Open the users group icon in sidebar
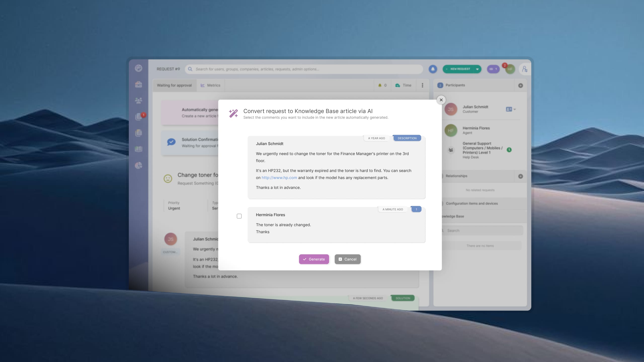 click(x=138, y=101)
